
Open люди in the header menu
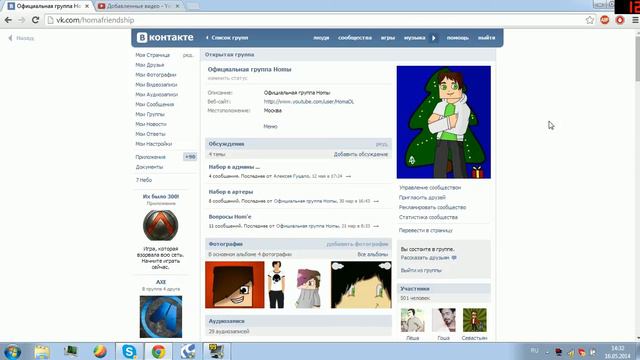(321, 38)
